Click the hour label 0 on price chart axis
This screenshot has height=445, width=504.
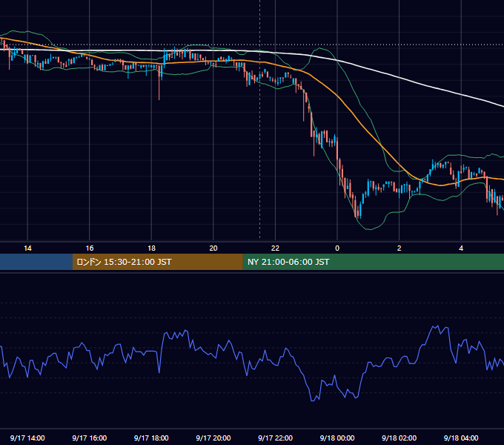[x=337, y=248]
